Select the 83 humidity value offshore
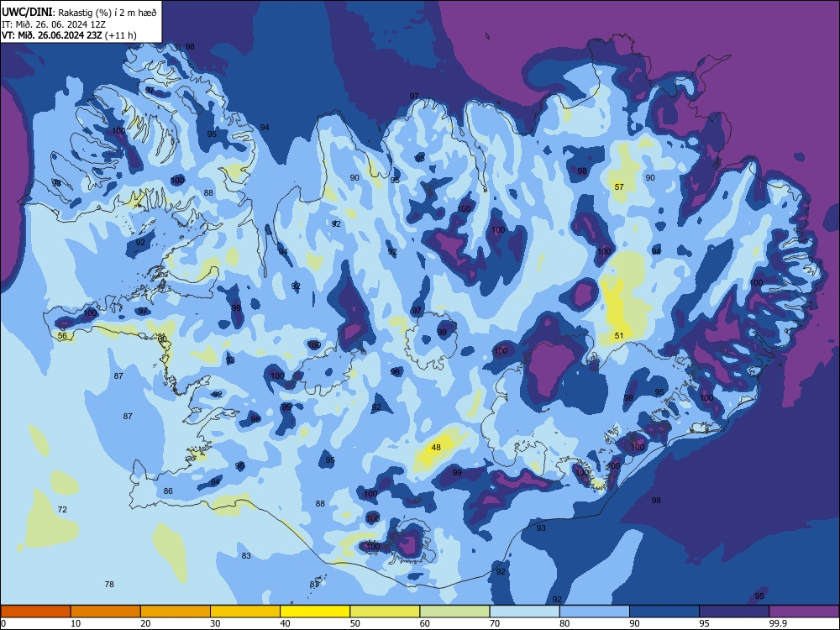This screenshot has width=840, height=630. click(x=246, y=556)
